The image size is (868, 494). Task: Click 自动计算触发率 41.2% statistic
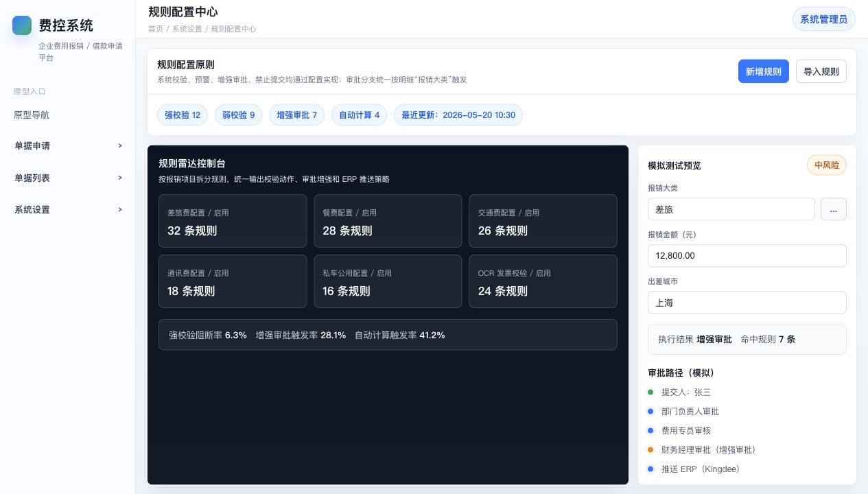point(400,335)
